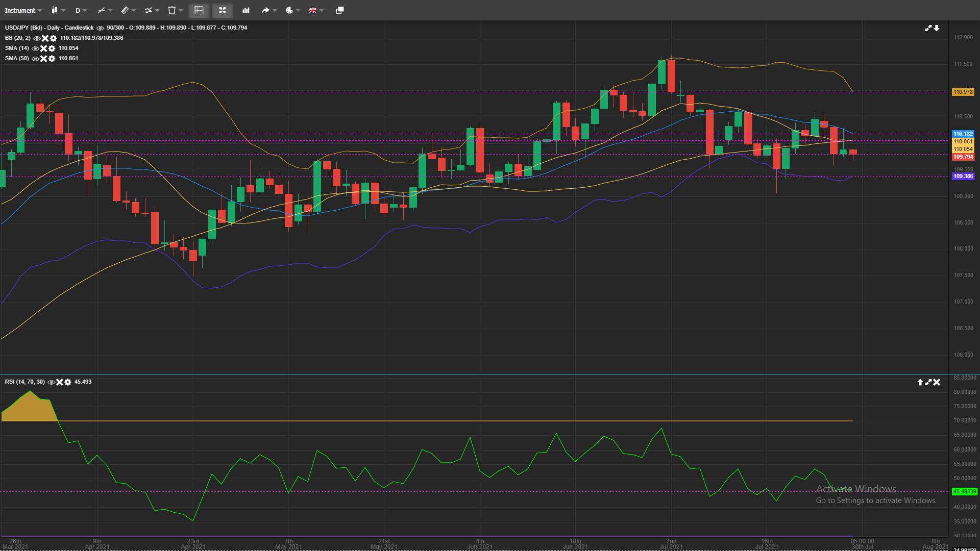This screenshot has width=980, height=551.
Task: Expand the share options dropdown arrow
Action: coord(275,10)
